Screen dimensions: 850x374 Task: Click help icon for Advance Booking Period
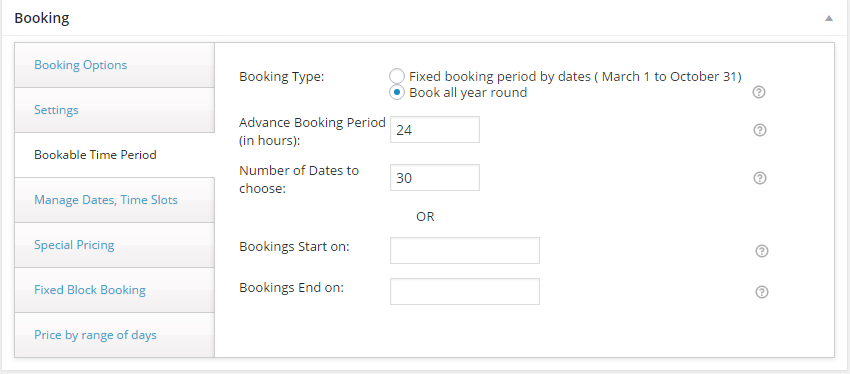point(760,130)
